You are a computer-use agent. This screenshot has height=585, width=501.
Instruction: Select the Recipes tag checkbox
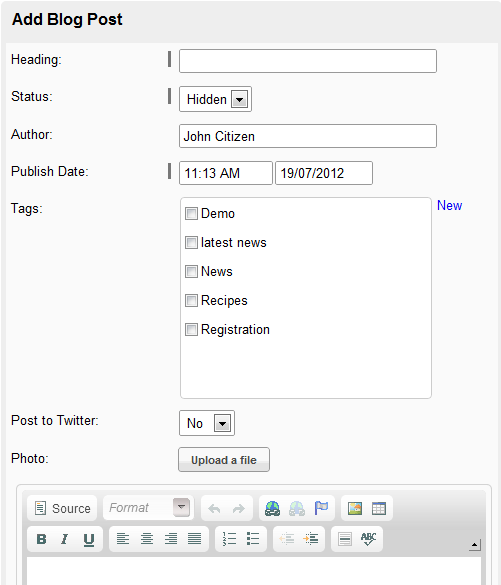click(x=191, y=300)
